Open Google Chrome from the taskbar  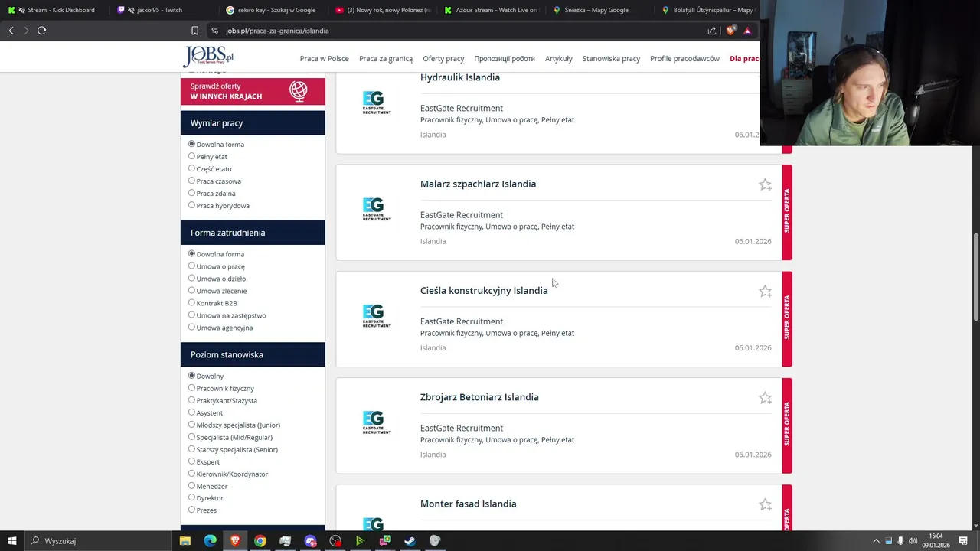[x=260, y=541]
